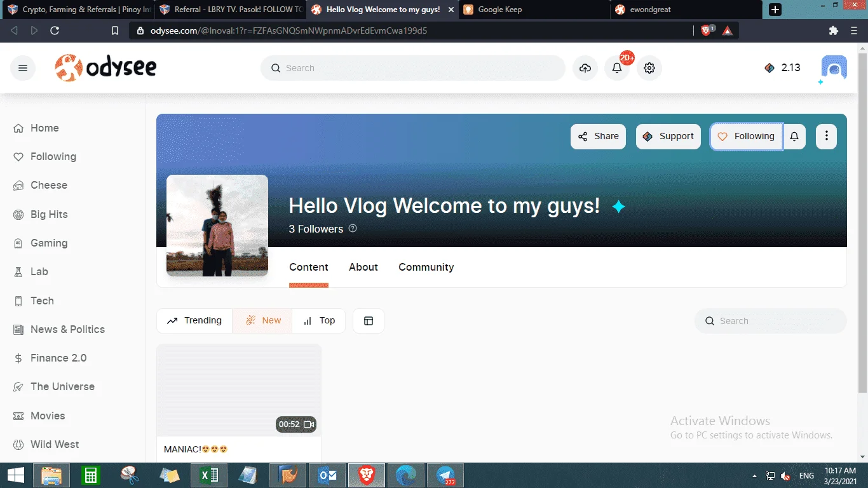Open the Cheese category
Screen dimensions: 868x488
click(x=40, y=185)
